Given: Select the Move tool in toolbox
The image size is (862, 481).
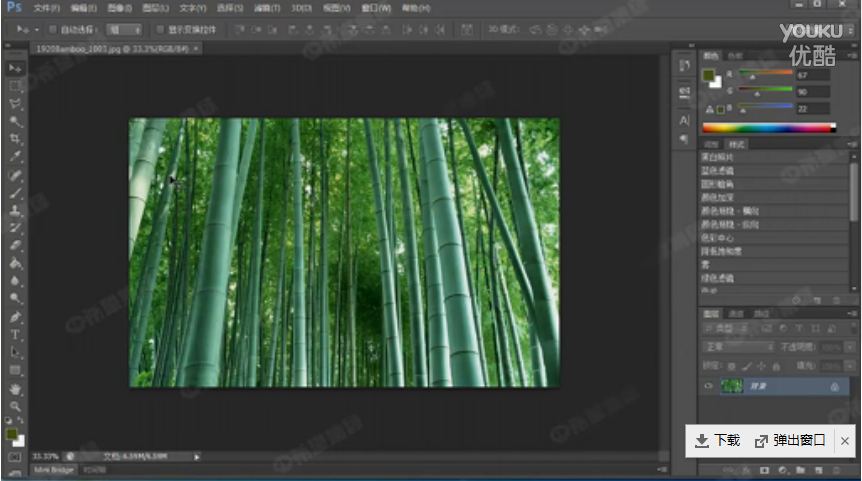Looking at the screenshot, I should tap(15, 68).
